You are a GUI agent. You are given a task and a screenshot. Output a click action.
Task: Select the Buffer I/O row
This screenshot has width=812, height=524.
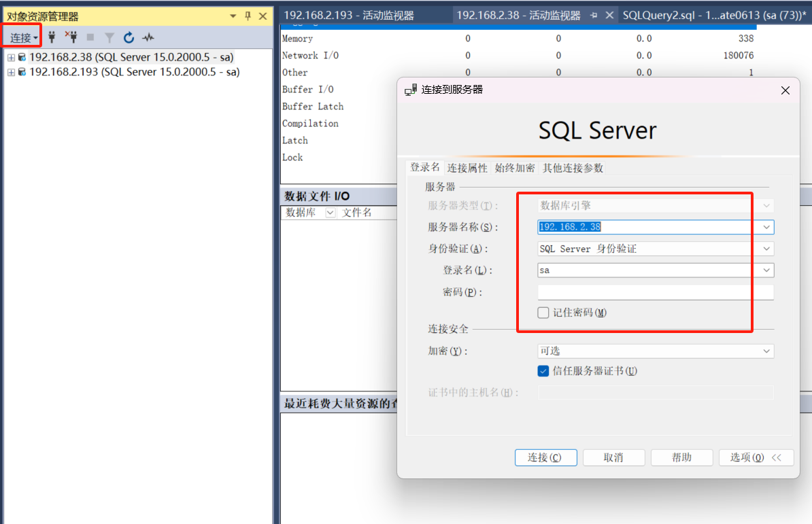click(307, 90)
